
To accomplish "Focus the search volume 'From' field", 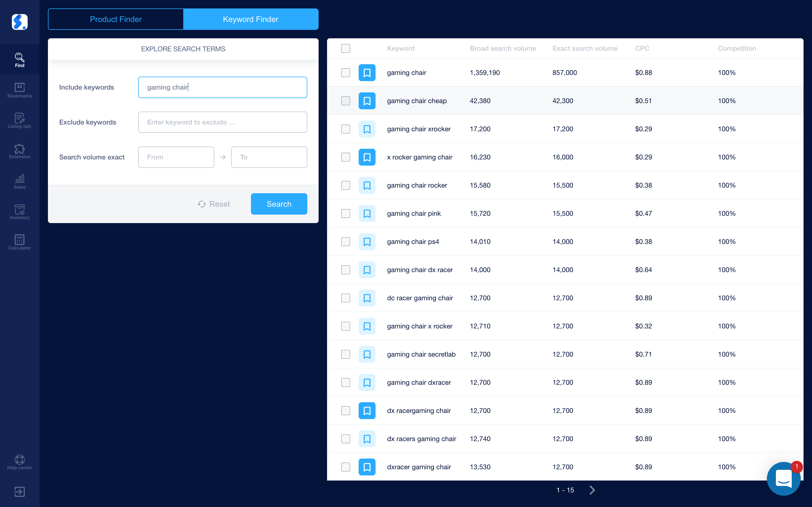I will 176,157.
